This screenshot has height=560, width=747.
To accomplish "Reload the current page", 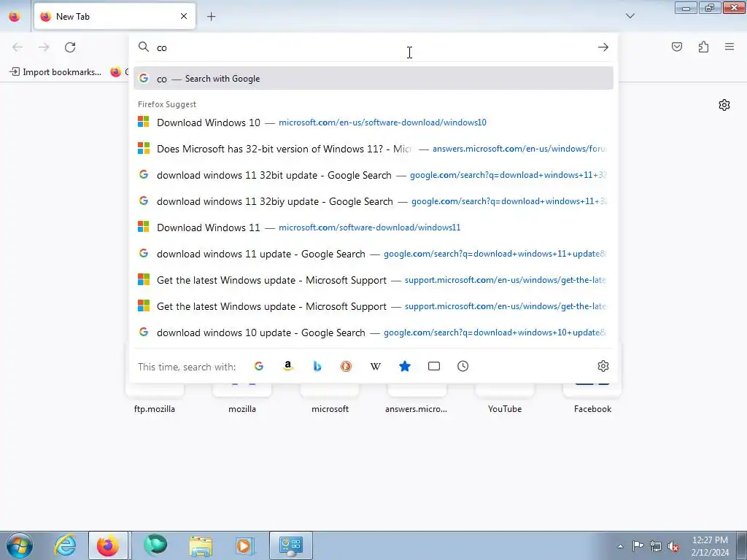I will coord(70,47).
